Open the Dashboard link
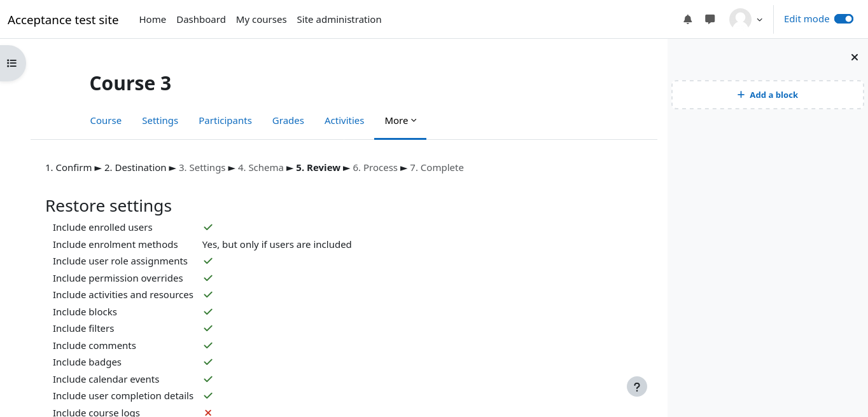The width and height of the screenshot is (868, 417). coord(201,20)
